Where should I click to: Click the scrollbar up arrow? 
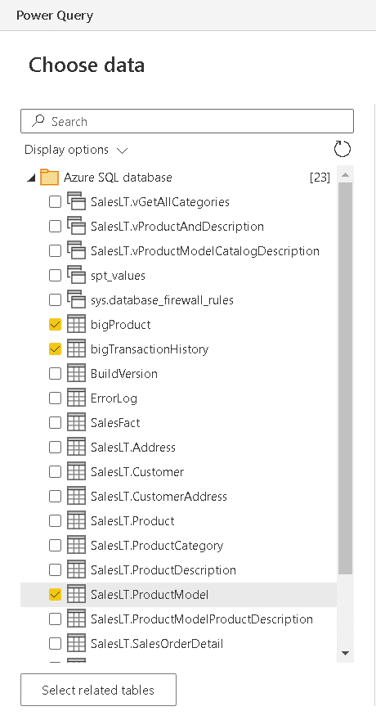click(345, 174)
